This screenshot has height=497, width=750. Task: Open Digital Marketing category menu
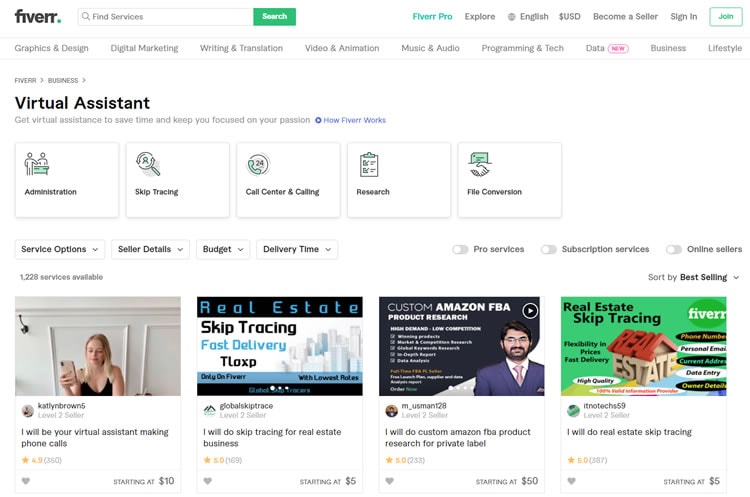144,48
